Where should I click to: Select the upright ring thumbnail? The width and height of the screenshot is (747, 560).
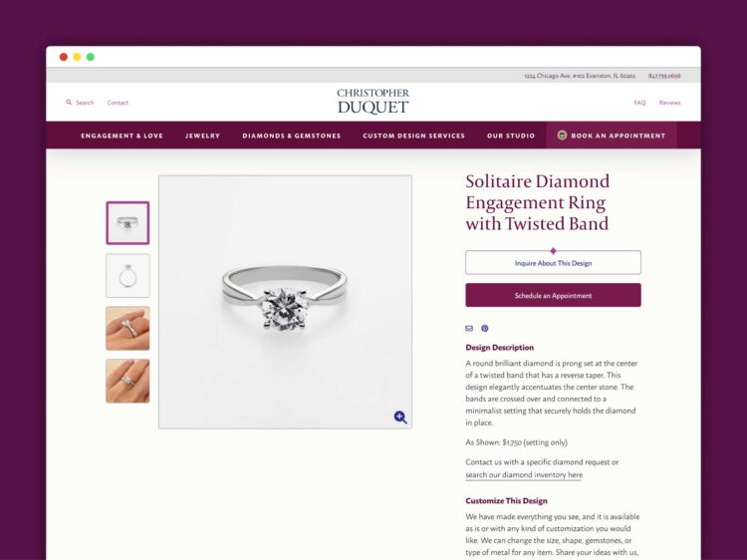coord(127,275)
